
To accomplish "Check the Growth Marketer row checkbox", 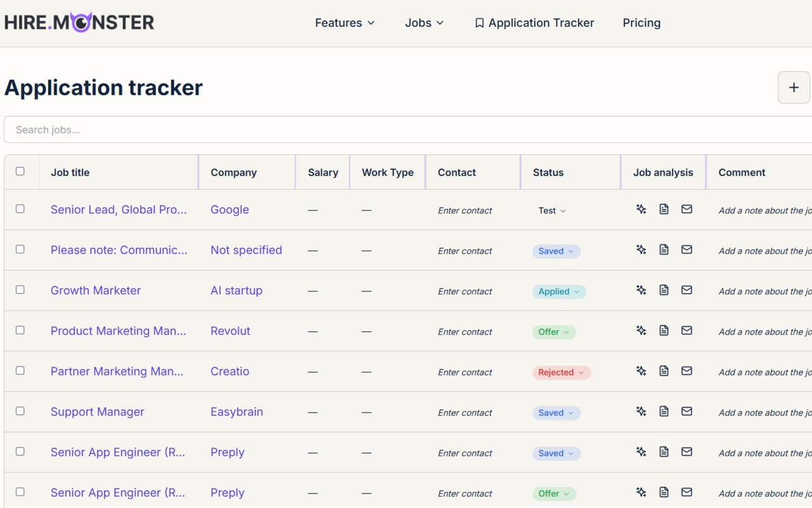I will (20, 290).
